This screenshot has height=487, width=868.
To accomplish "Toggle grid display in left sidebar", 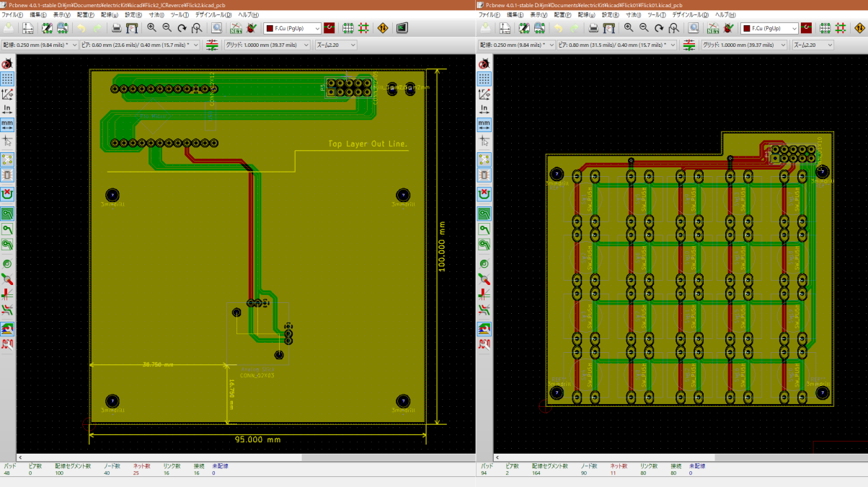I will (7, 79).
